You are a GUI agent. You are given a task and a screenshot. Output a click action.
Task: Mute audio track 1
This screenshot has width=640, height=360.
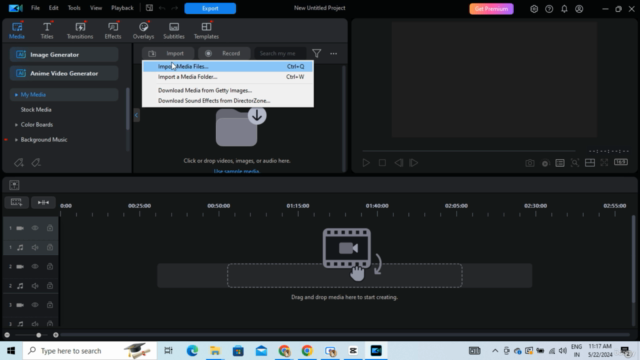coord(35,247)
